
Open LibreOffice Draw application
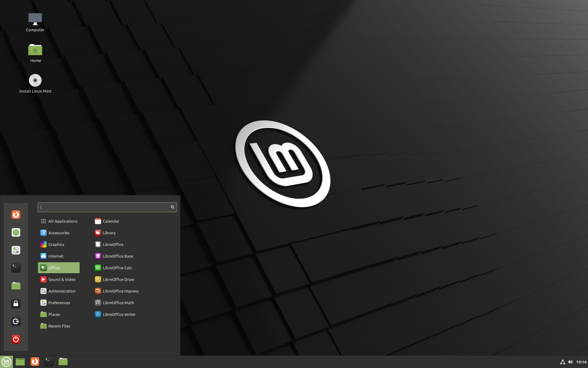119,279
